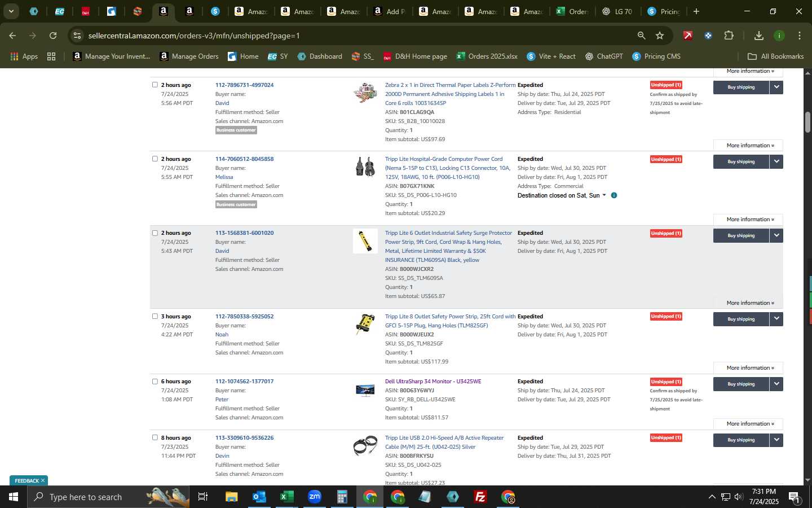The height and width of the screenshot is (508, 812).
Task: Select checkbox for order 113-3309610-9536226
Action: coord(155,437)
